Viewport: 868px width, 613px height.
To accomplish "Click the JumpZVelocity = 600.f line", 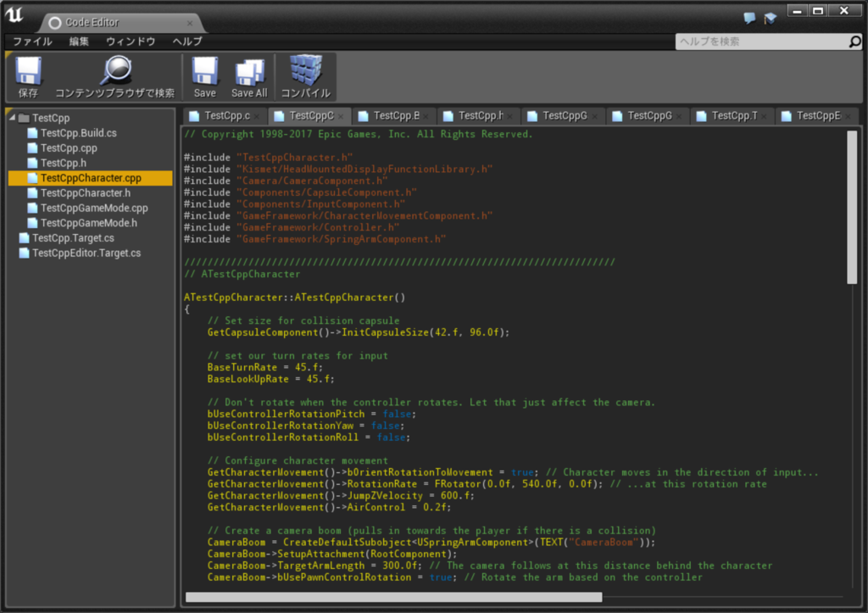I will pos(341,496).
